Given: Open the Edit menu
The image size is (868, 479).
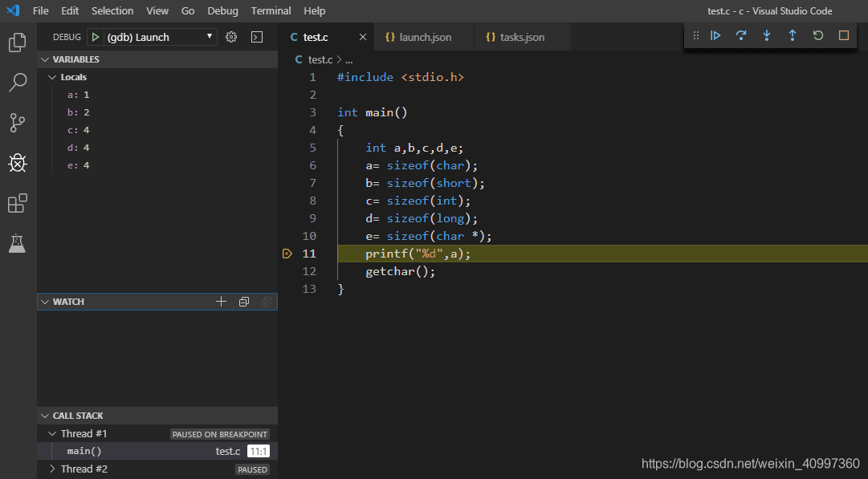Looking at the screenshot, I should (x=70, y=10).
